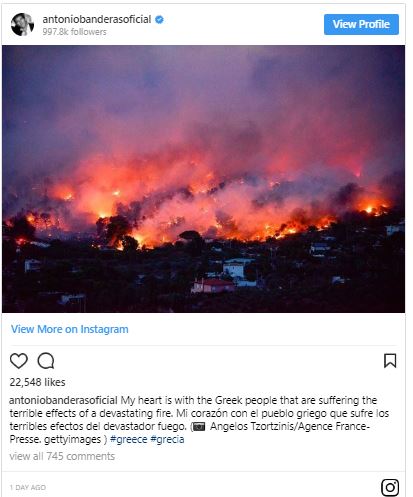Click the blue verified badge
Screen dimensions: 413x497
click(159, 20)
